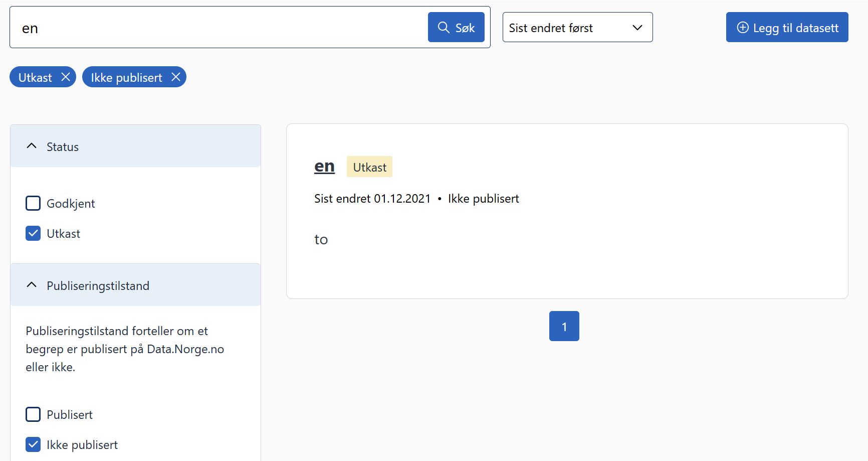This screenshot has height=461, width=868.
Task: Click the plus icon for Legg til datasett
Action: (x=743, y=28)
